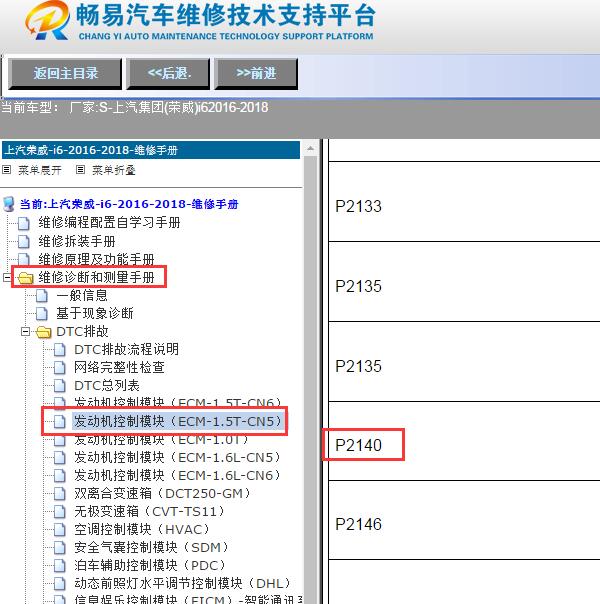Collapse all menus via 菜单折叠
Image resolution: width=600 pixels, height=604 pixels.
114,170
